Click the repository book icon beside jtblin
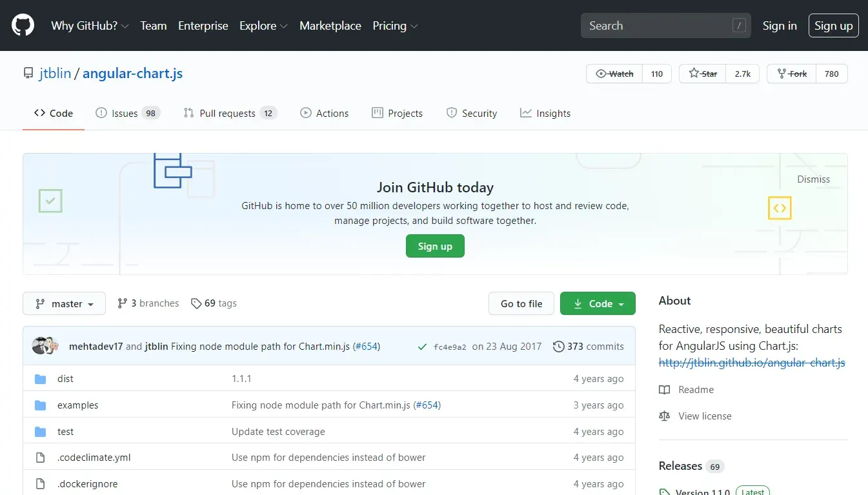The height and width of the screenshot is (495, 868). 28,74
